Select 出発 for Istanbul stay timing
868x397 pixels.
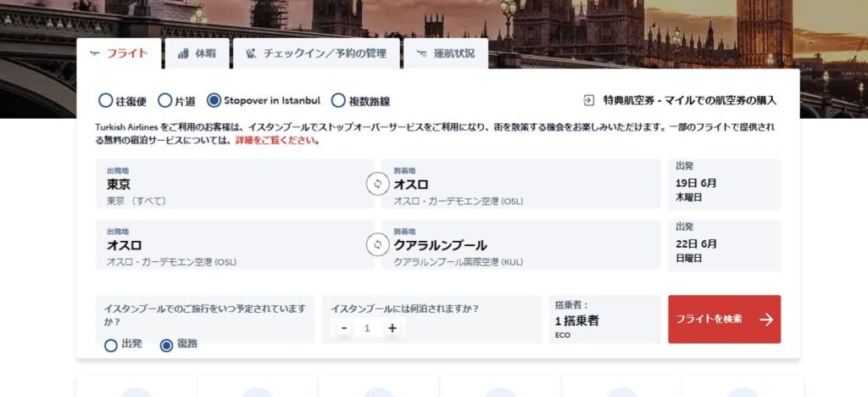[x=111, y=345]
